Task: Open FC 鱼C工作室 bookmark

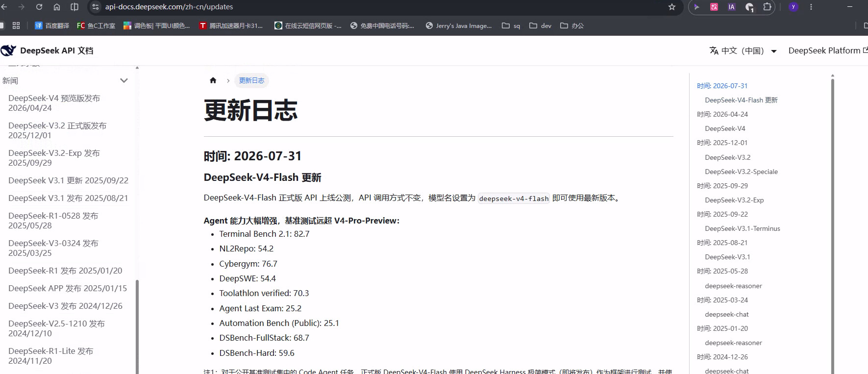Action: click(96, 25)
